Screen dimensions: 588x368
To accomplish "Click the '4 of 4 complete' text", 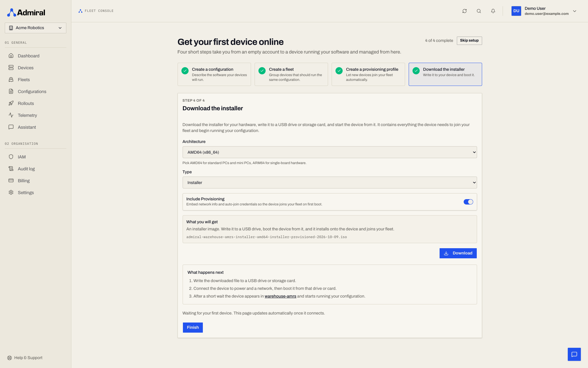I will pyautogui.click(x=439, y=41).
